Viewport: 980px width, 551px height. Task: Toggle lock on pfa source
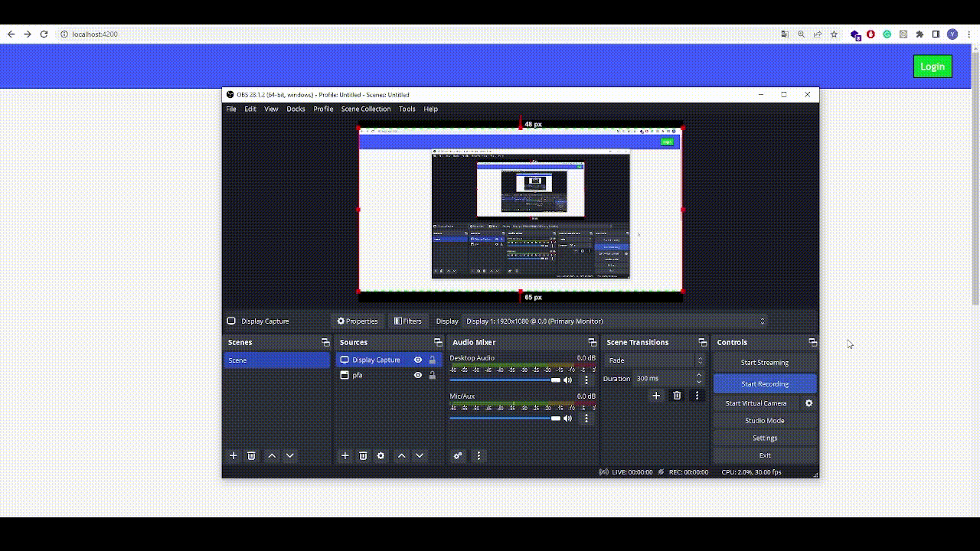point(433,375)
